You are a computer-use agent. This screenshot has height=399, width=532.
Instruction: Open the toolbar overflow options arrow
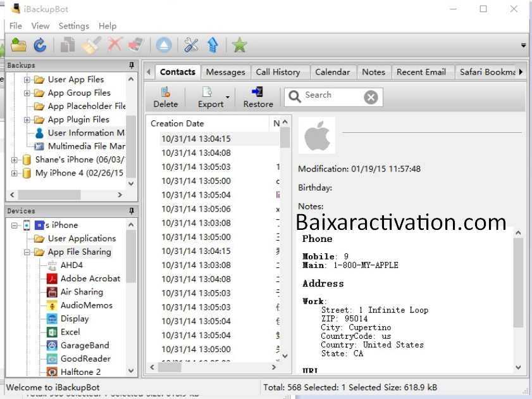pos(524,45)
